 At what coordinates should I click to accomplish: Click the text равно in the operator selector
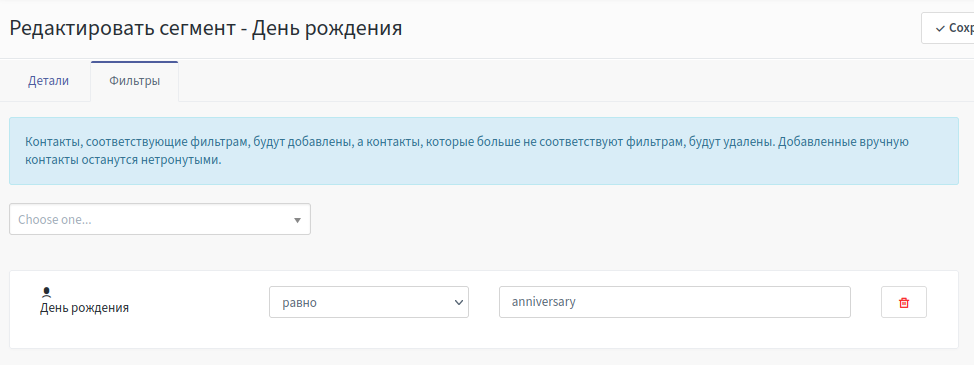click(x=299, y=303)
